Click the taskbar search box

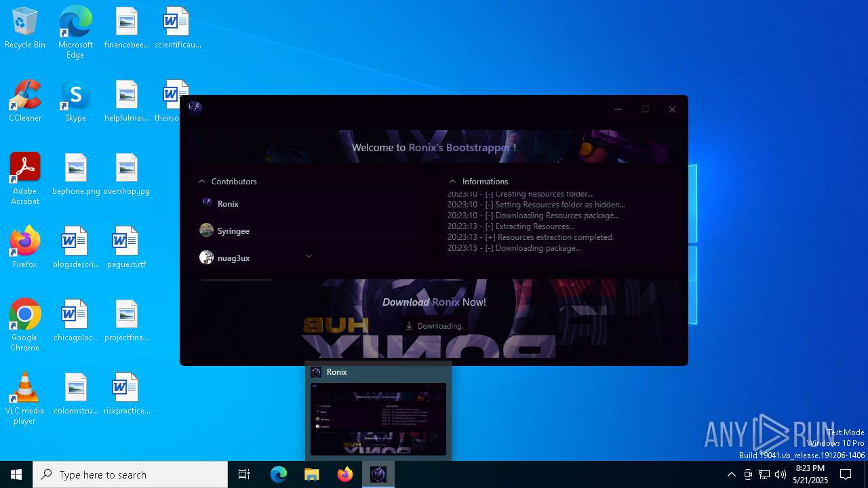tap(130, 474)
